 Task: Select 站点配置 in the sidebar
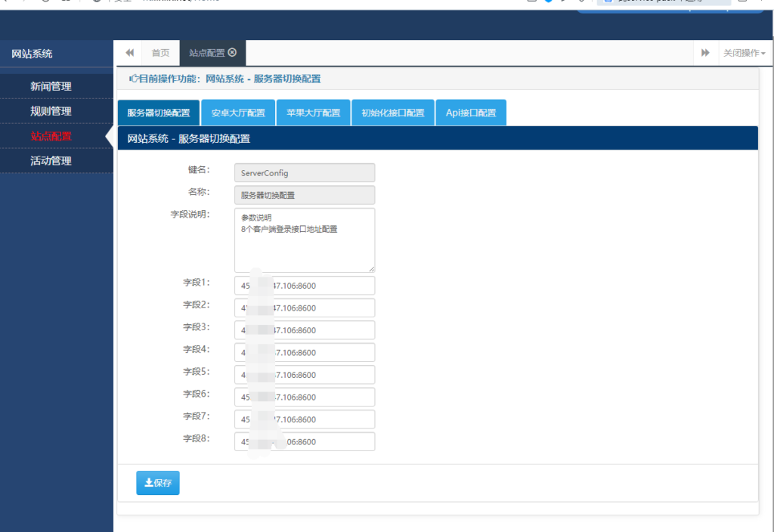[51, 136]
